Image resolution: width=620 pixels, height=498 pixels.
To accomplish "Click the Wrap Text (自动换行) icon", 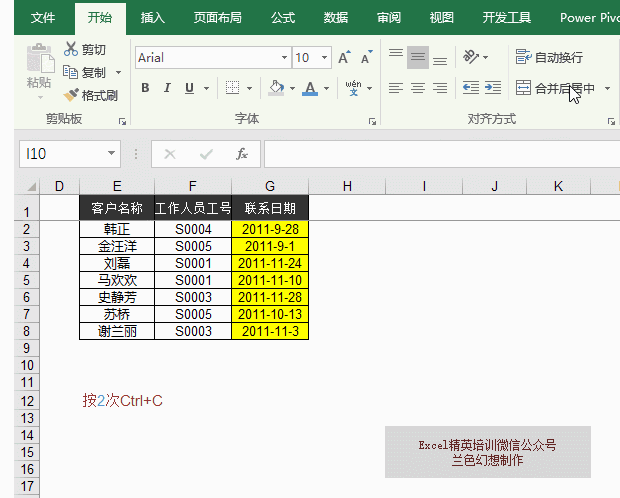I will pyautogui.click(x=523, y=57).
